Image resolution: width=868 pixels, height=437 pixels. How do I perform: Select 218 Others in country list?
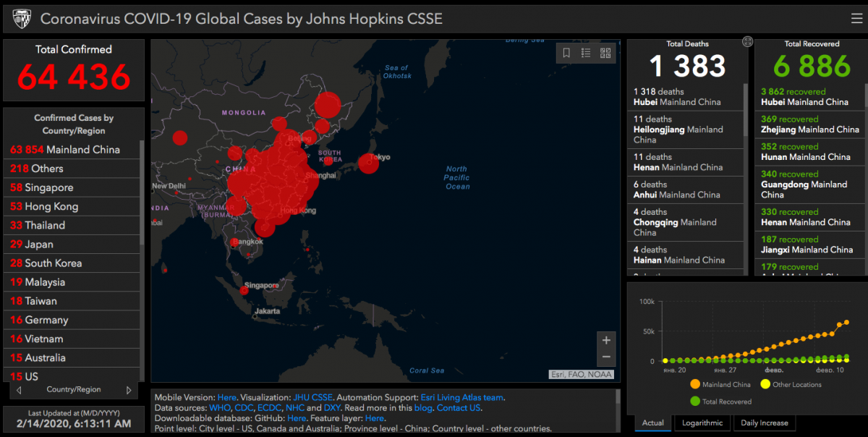click(72, 169)
